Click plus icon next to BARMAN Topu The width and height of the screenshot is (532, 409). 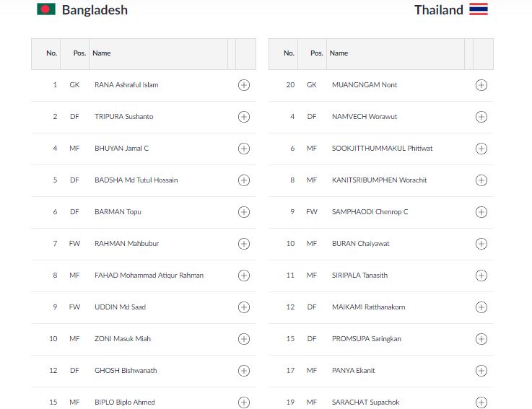pos(244,212)
